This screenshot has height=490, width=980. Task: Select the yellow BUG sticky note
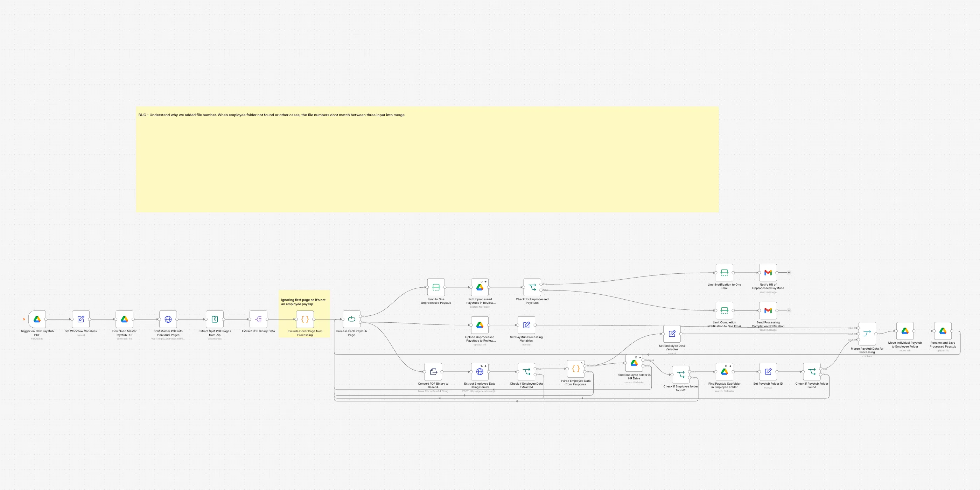pyautogui.click(x=427, y=159)
